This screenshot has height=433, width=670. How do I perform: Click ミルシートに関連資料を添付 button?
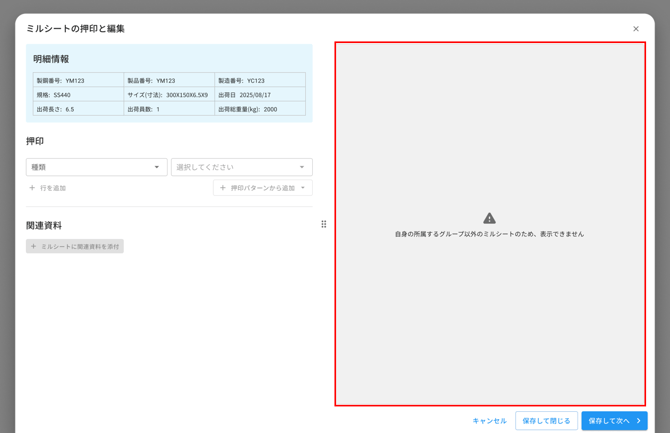coord(75,246)
